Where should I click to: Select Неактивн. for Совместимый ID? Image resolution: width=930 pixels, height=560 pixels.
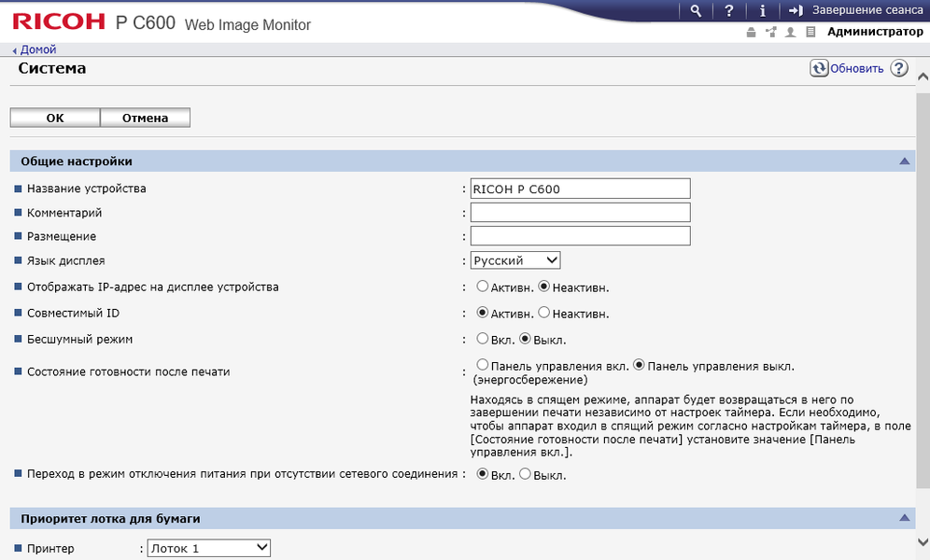point(543,313)
